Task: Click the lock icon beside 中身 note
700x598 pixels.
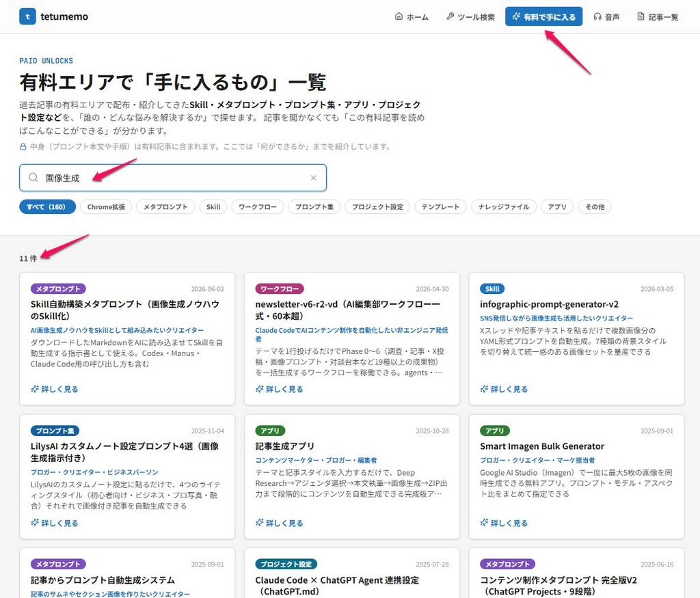Action: coord(23,146)
